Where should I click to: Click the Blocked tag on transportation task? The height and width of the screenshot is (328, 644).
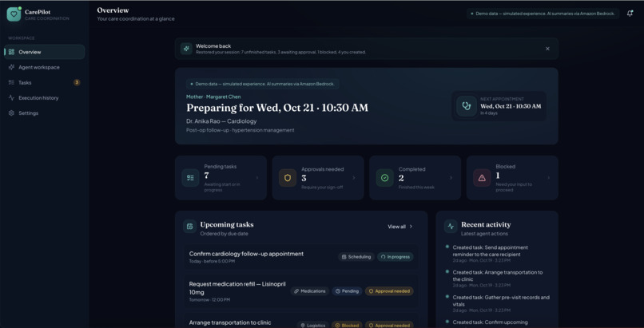(x=347, y=325)
